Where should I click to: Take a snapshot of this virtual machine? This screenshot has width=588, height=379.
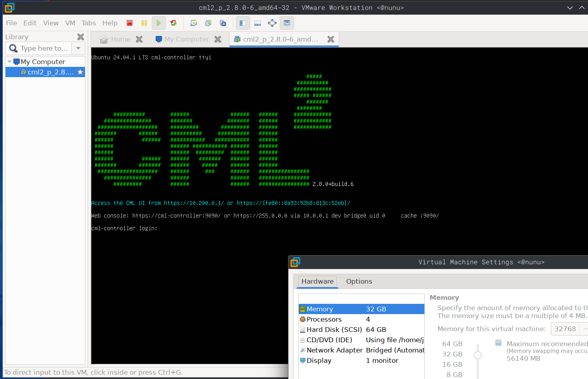(194, 23)
